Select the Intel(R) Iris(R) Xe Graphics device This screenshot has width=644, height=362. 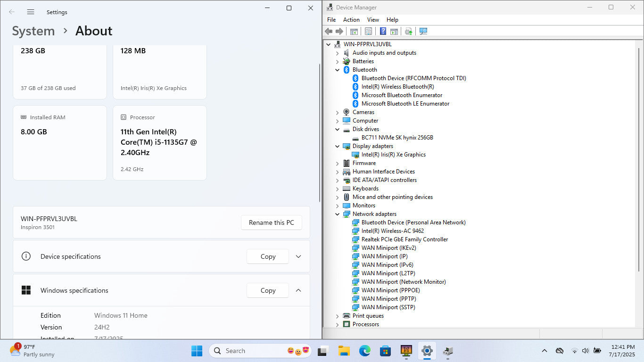coord(393,155)
